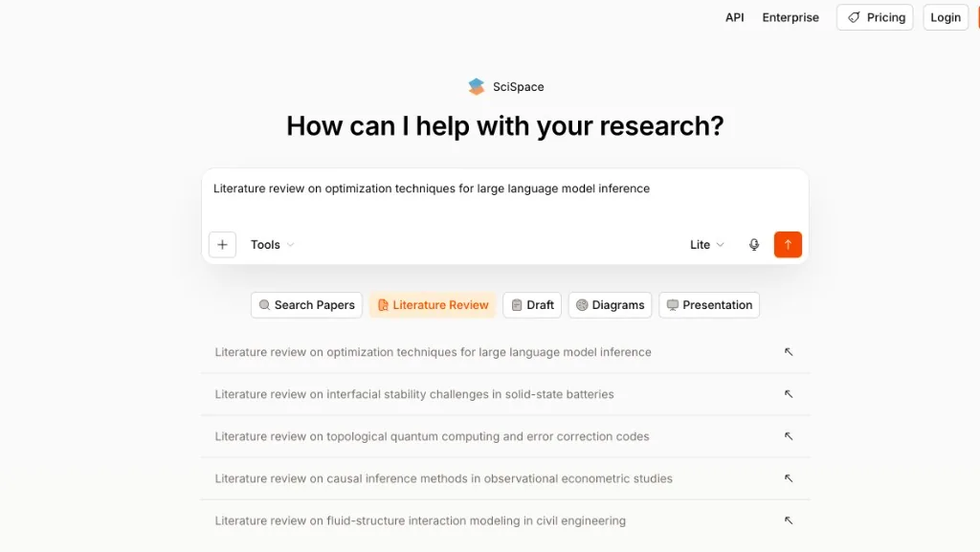The width and height of the screenshot is (980, 552).
Task: Use arrow icon for causal inference suggestion
Action: point(789,478)
